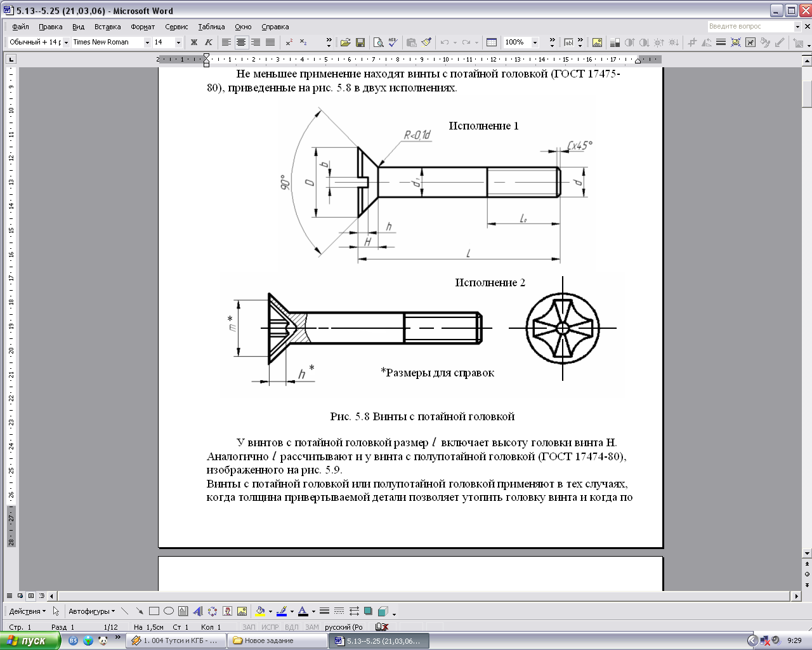This screenshot has height=650, width=812.
Task: Run spelling and grammar check
Action: (393, 43)
